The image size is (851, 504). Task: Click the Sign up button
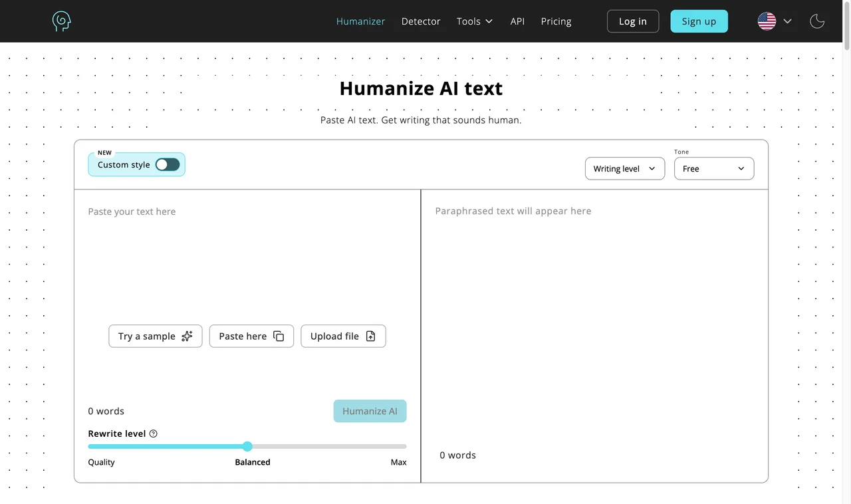699,21
